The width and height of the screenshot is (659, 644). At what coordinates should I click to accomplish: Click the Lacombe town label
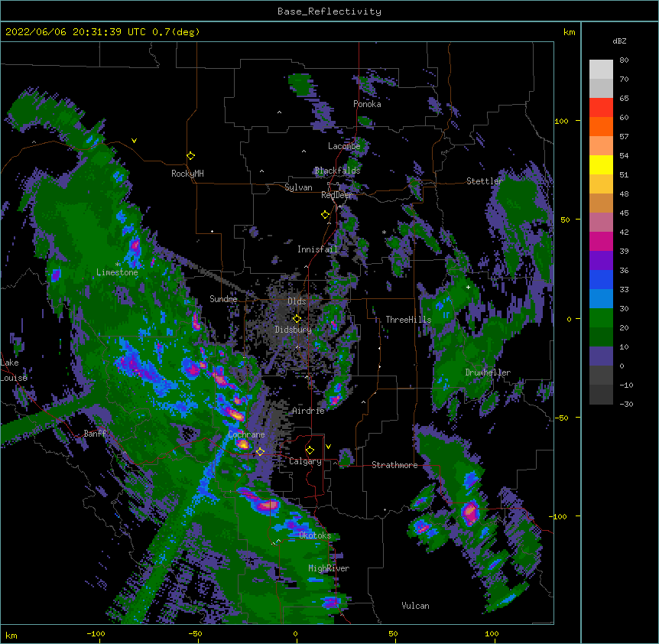click(x=344, y=146)
